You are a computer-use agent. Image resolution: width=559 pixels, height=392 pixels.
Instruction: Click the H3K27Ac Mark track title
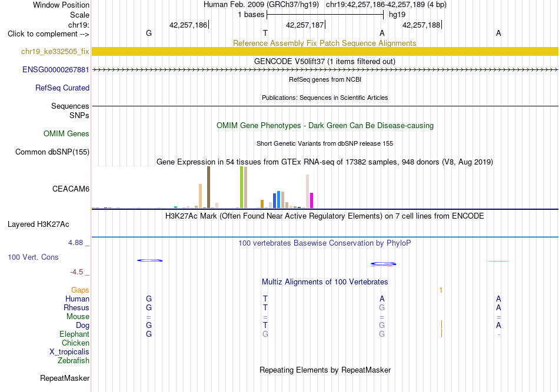coord(324,216)
